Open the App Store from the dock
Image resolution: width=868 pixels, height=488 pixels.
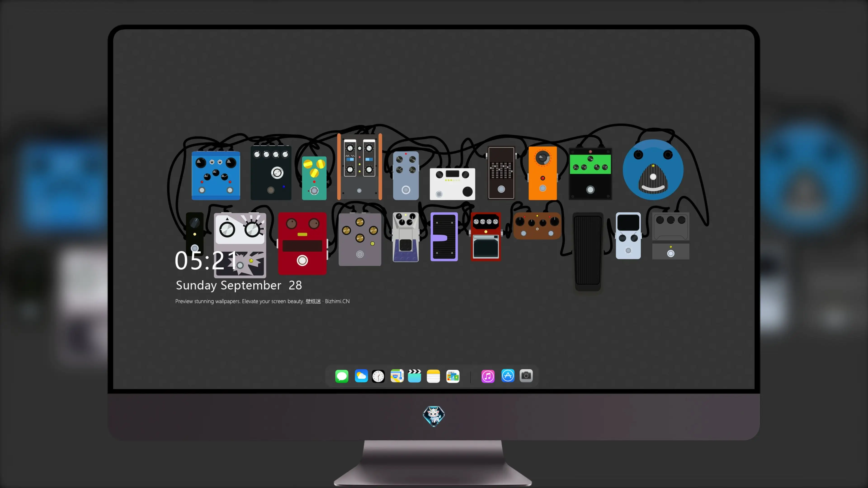coord(508,376)
